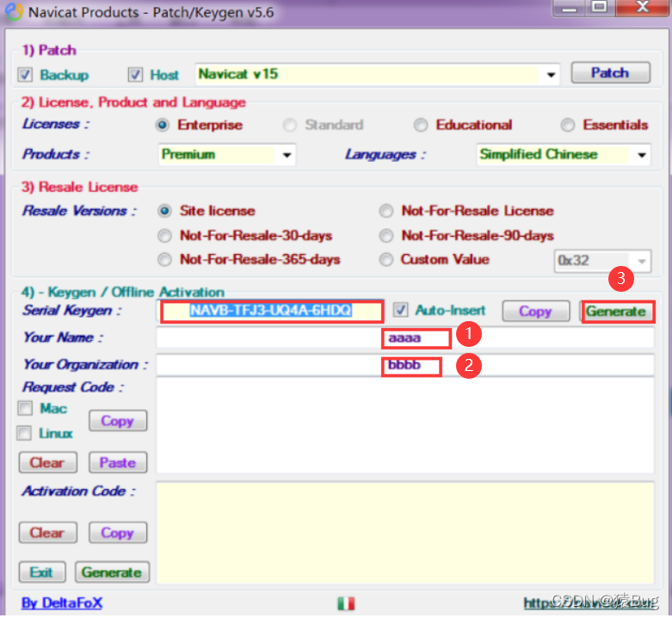This screenshot has width=672, height=618.
Task: Select the Standard license radio button
Action: (290, 125)
